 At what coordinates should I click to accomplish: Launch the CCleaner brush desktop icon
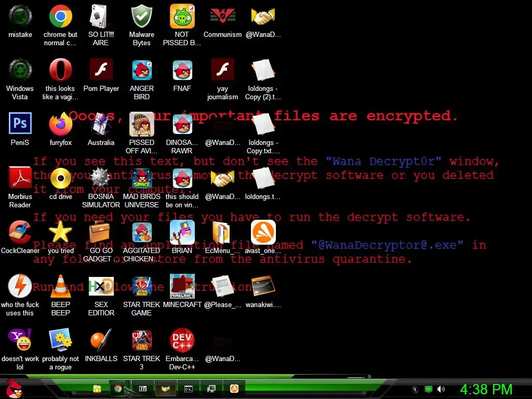coord(20,232)
